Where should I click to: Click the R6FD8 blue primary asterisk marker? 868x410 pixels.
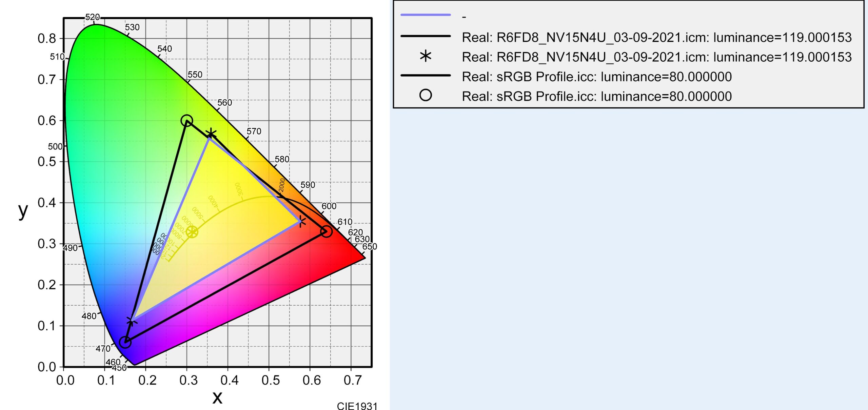pos(132,321)
